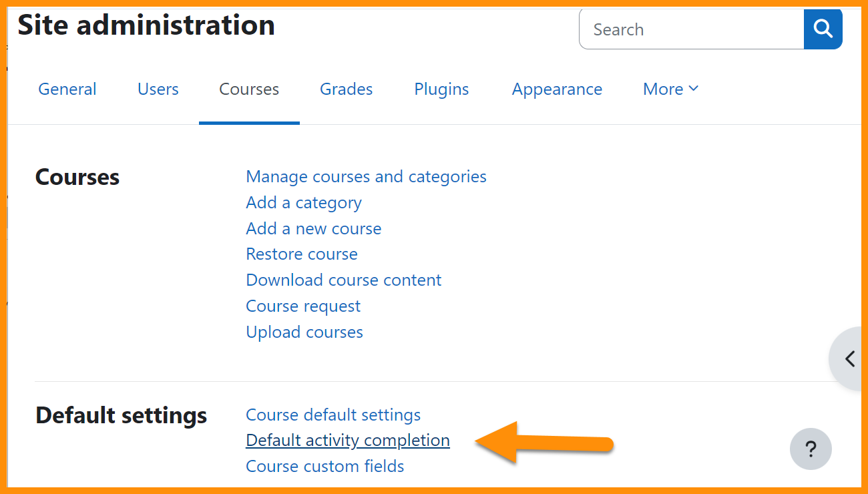868x494 pixels.
Task: Collapse the right drawer using the chevron
Action: (x=851, y=358)
